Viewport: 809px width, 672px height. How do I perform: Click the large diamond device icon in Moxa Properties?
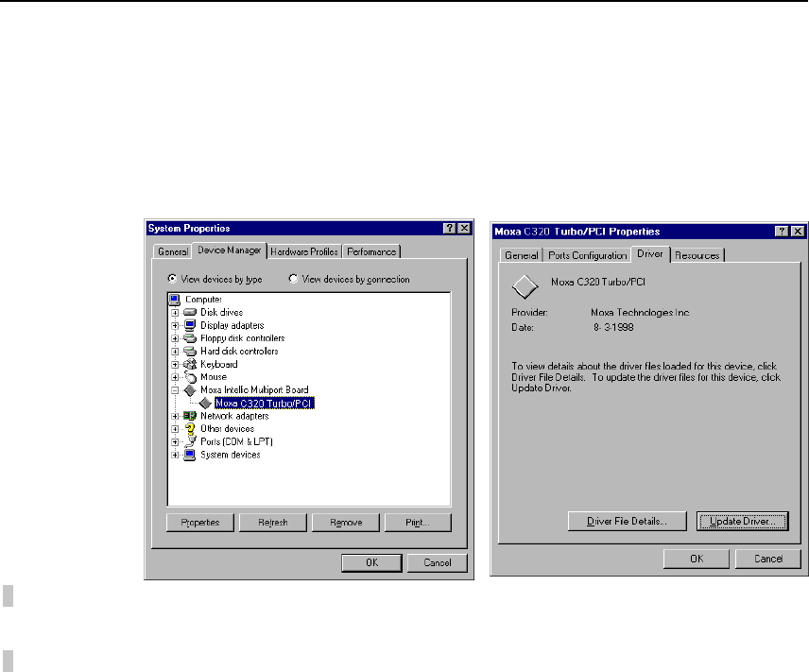coord(525,286)
